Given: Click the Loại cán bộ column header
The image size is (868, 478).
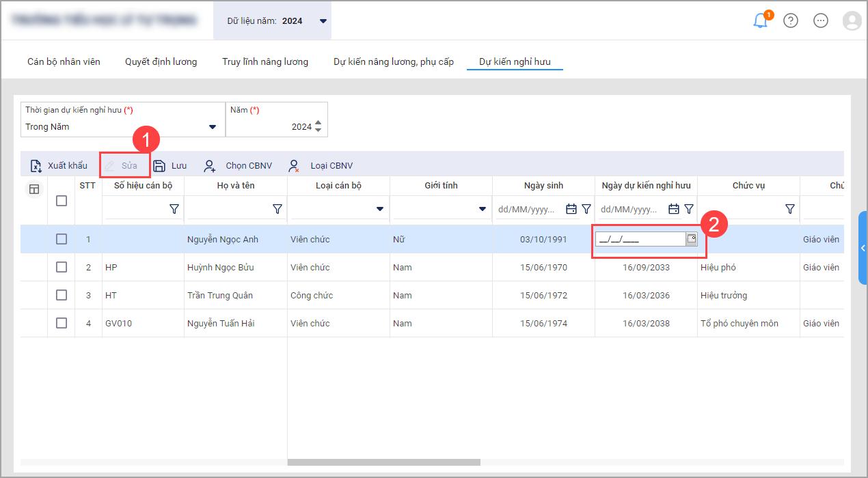Looking at the screenshot, I should (x=338, y=185).
